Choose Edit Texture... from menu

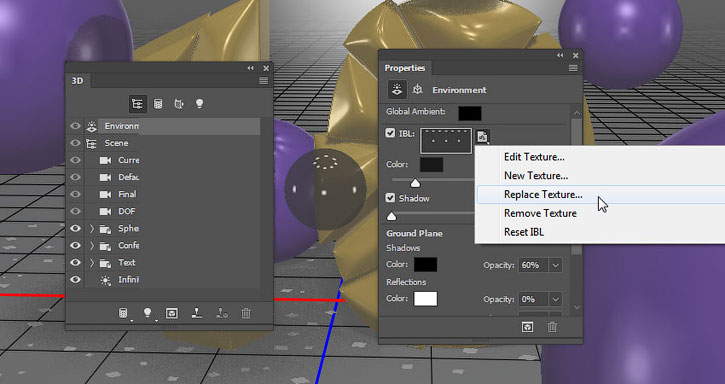(534, 157)
